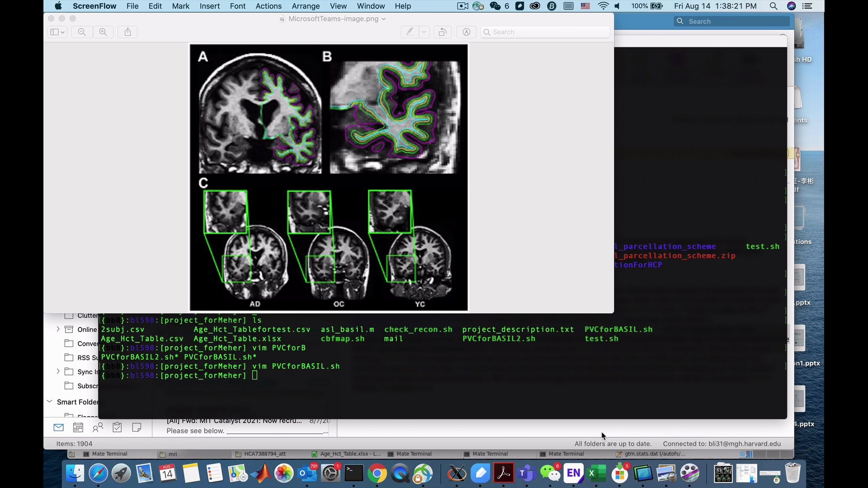This screenshot has width=868, height=488.
Task: Select the mri tab in terminal taskbar
Action: tap(172, 454)
